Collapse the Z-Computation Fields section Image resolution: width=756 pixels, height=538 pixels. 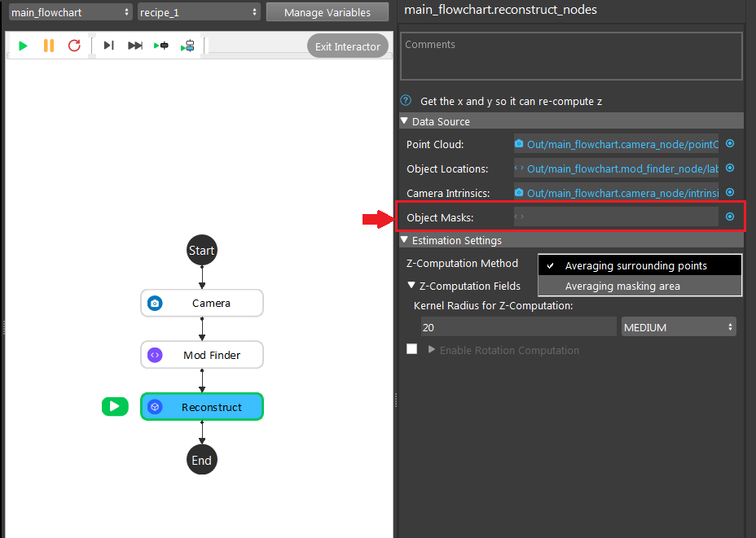tap(411, 285)
